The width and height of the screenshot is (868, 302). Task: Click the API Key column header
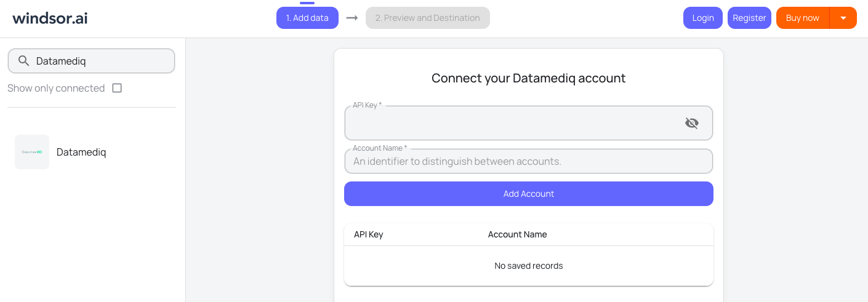coord(368,234)
